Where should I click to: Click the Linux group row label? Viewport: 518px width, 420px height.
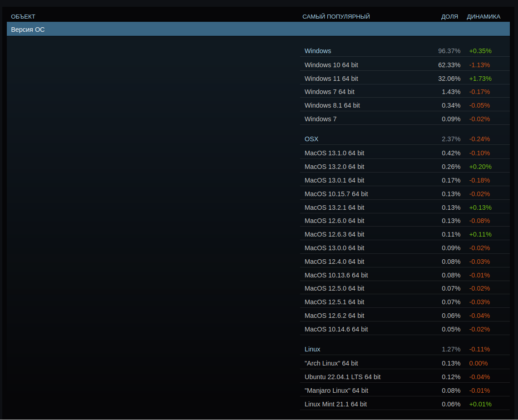coord(312,349)
